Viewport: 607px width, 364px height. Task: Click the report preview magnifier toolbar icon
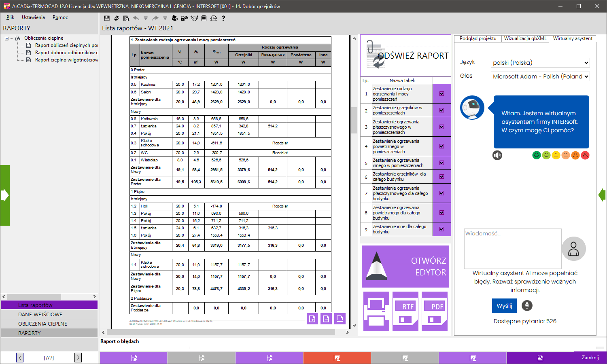(x=126, y=18)
